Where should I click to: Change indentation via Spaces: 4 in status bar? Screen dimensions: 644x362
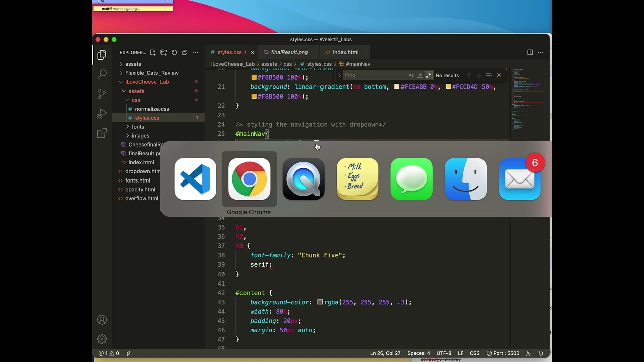[x=419, y=353]
